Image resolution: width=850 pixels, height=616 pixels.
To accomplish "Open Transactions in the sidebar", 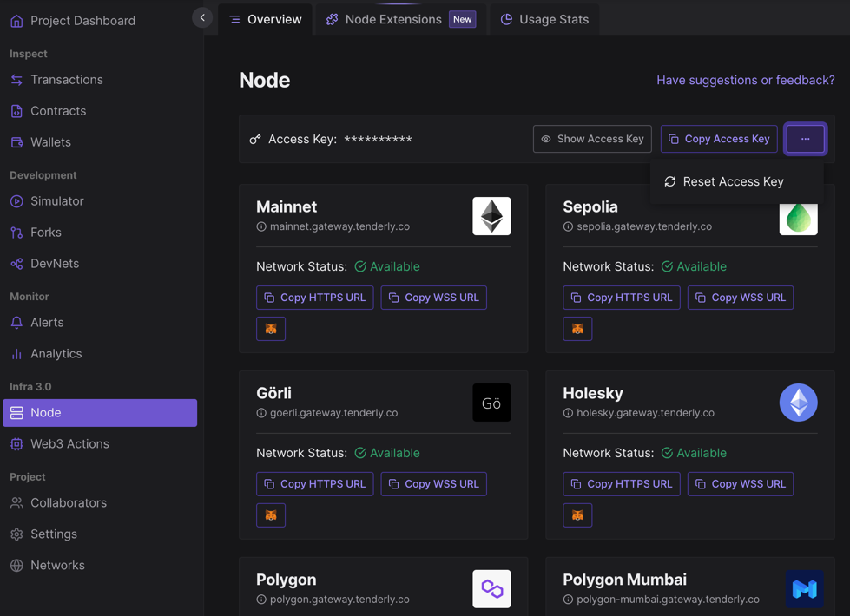I will pos(56,80).
